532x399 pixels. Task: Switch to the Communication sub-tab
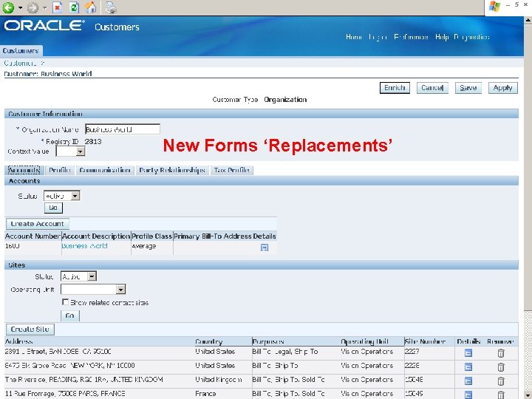pos(104,170)
